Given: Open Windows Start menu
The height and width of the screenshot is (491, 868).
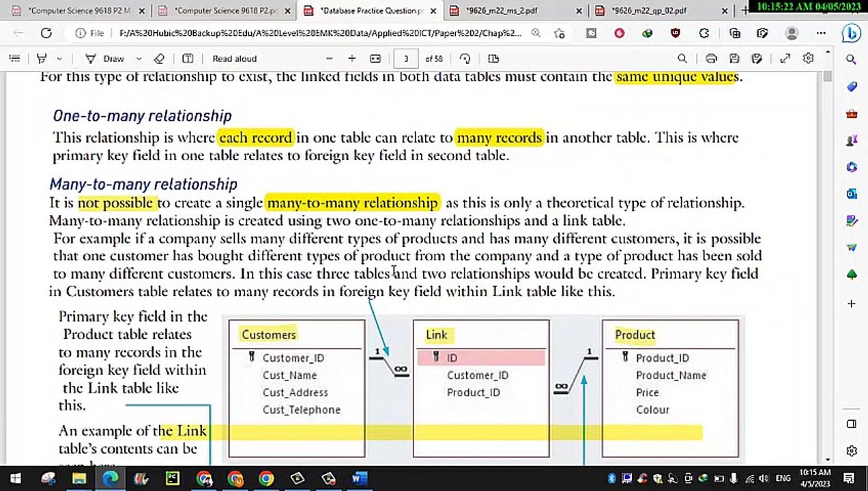Looking at the screenshot, I should tap(15, 479).
